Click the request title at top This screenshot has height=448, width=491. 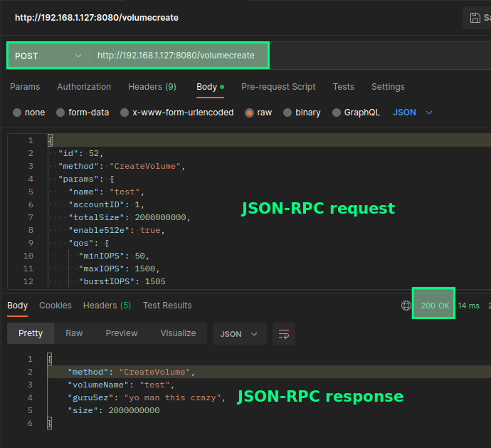97,18
